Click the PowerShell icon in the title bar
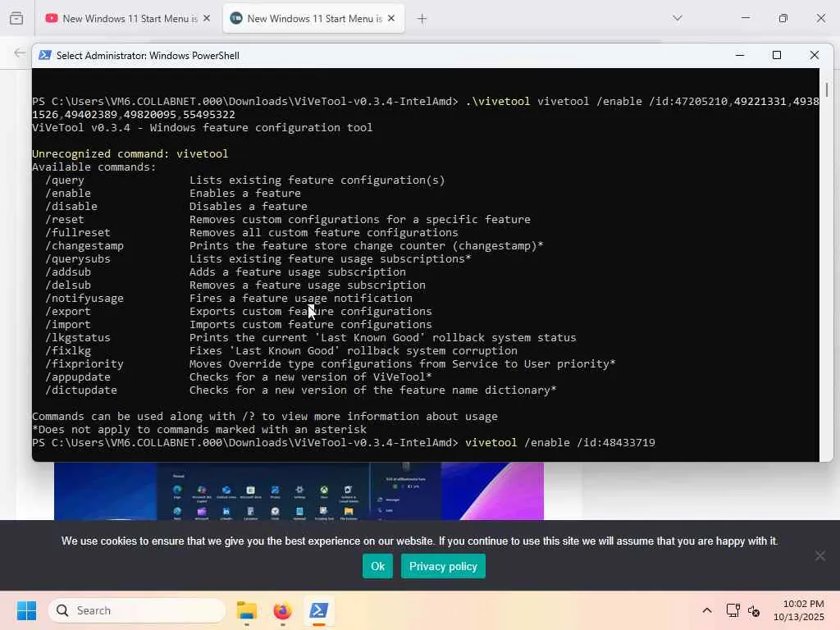The width and height of the screenshot is (840, 630). pos(45,55)
